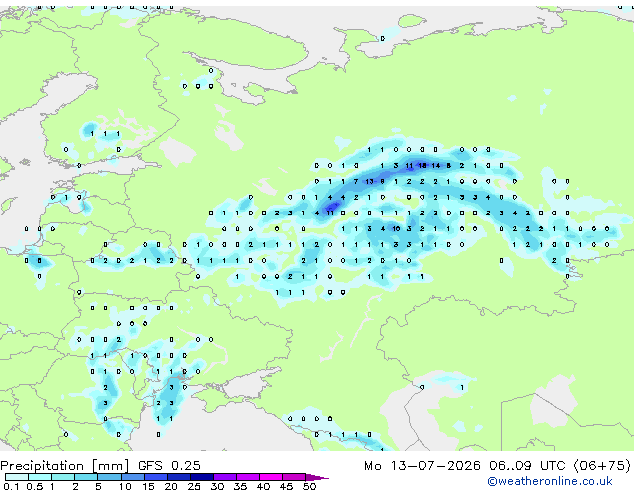Click the legend scale label '20'
Image resolution: width=634 pixels, height=490 pixels.
(171, 486)
